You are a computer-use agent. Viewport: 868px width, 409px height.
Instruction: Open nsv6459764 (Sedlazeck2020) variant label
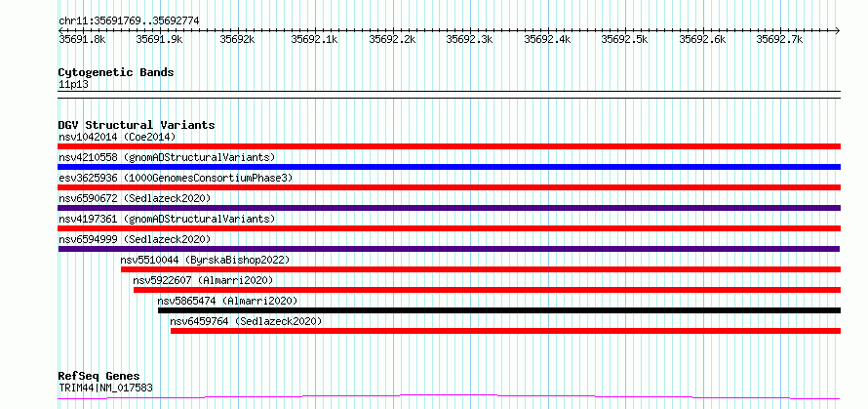(x=246, y=321)
